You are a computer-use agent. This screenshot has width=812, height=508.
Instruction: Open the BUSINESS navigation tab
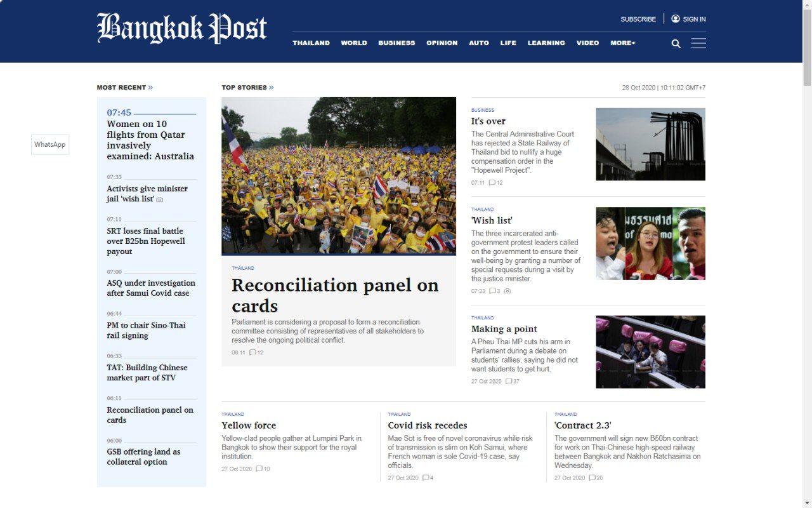click(x=396, y=43)
